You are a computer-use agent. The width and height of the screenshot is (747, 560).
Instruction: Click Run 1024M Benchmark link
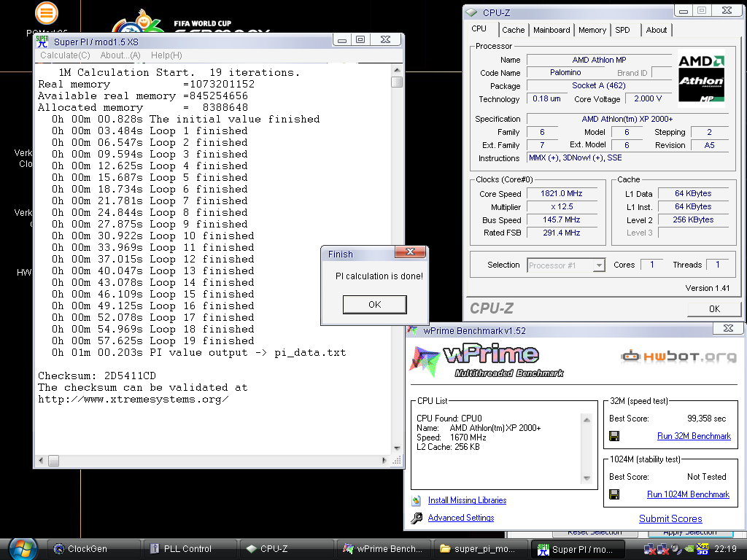[688, 494]
